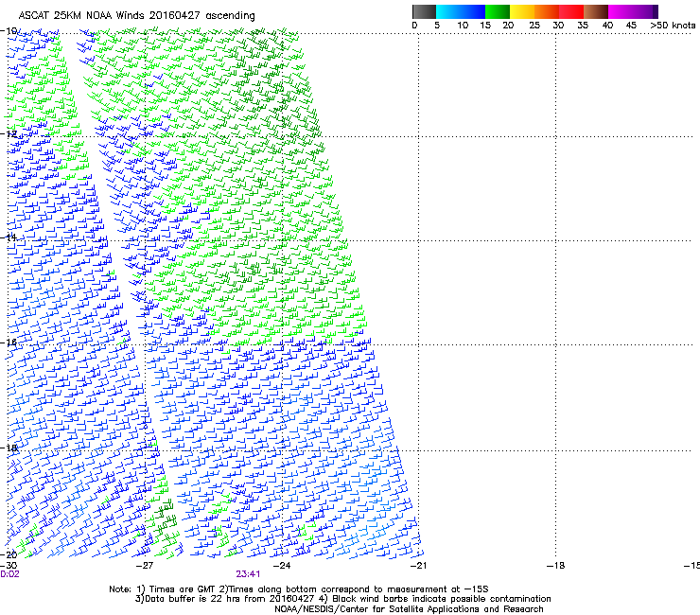Pick the orange 25-30 knots legend swatch
The width and height of the screenshot is (700, 615).
point(547,11)
